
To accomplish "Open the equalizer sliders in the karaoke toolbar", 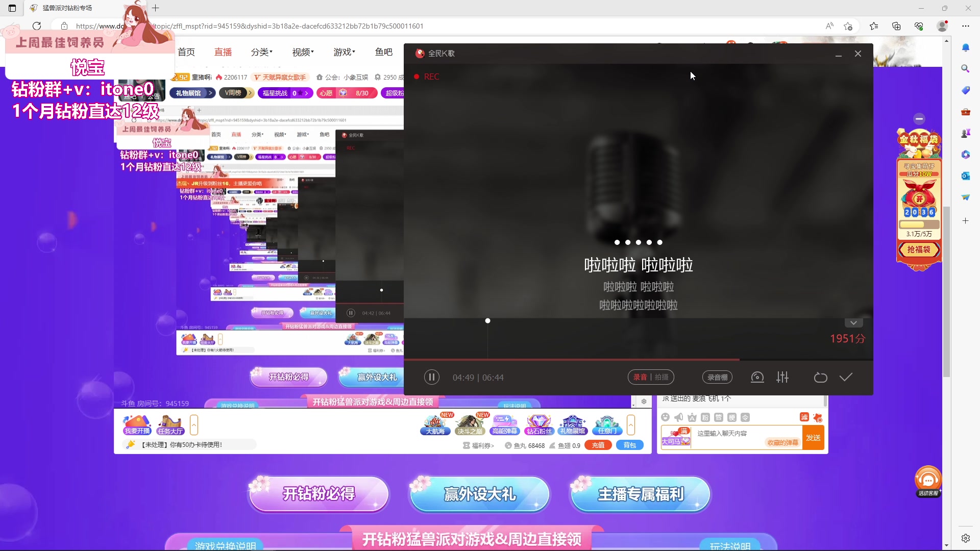I will (x=782, y=378).
